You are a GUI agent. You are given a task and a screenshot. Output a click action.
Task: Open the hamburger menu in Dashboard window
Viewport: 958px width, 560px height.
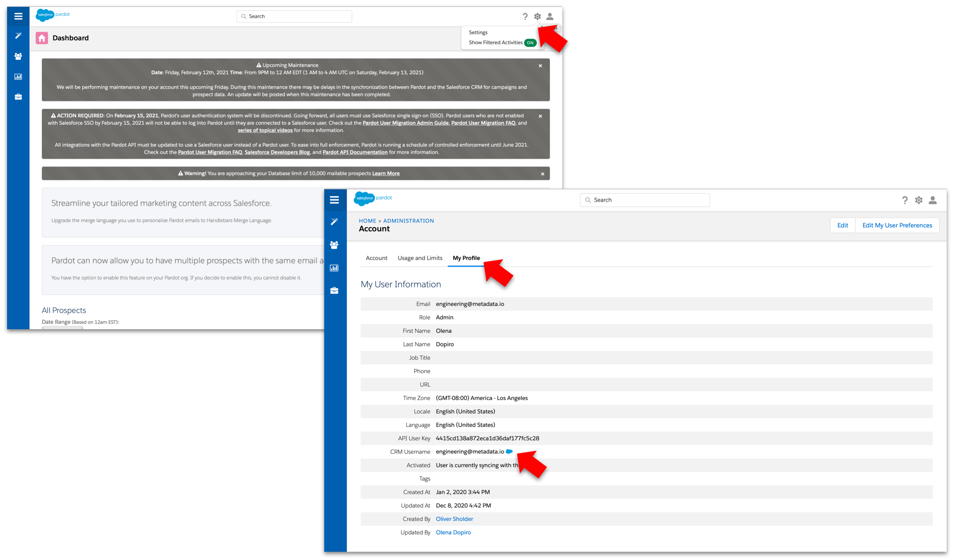click(18, 16)
